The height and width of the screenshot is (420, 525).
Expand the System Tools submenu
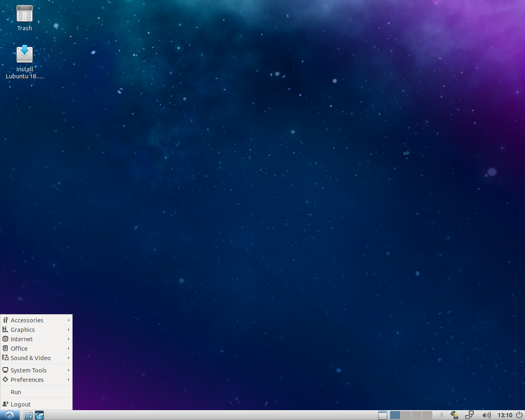tap(37, 370)
